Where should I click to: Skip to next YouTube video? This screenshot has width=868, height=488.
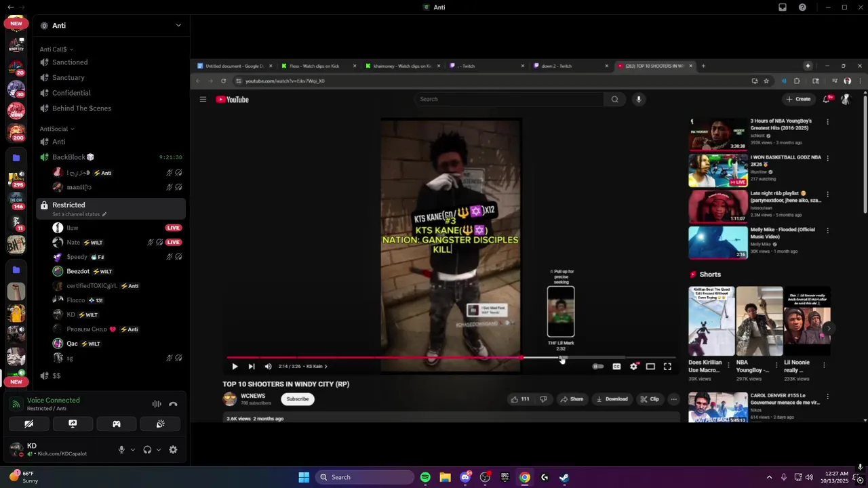click(x=252, y=366)
